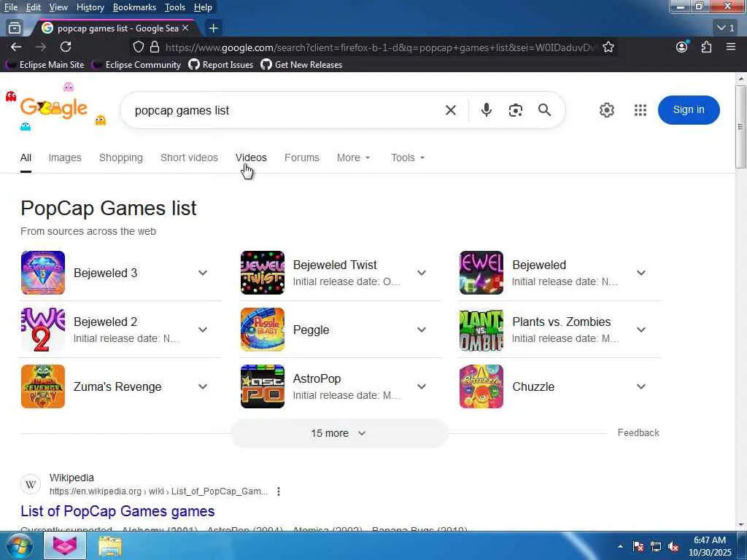Screen dimensions: 747x560
Task: Open the Peggle game thumbnail
Action: [263, 330]
